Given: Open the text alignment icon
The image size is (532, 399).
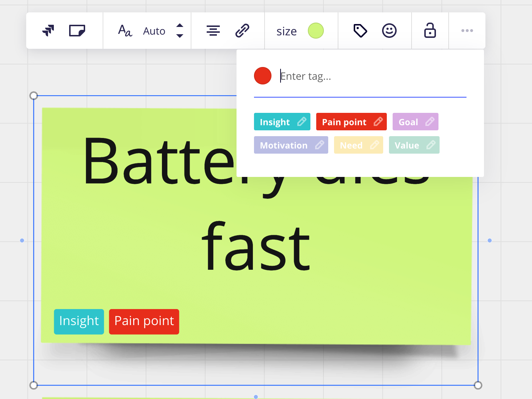Looking at the screenshot, I should tap(213, 31).
